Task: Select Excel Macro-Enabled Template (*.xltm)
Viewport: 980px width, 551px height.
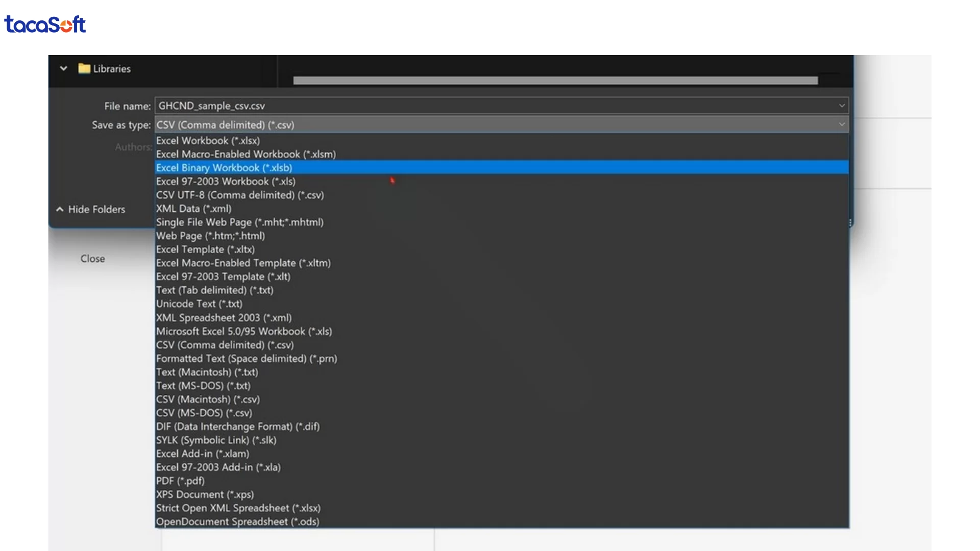Action: pos(502,263)
